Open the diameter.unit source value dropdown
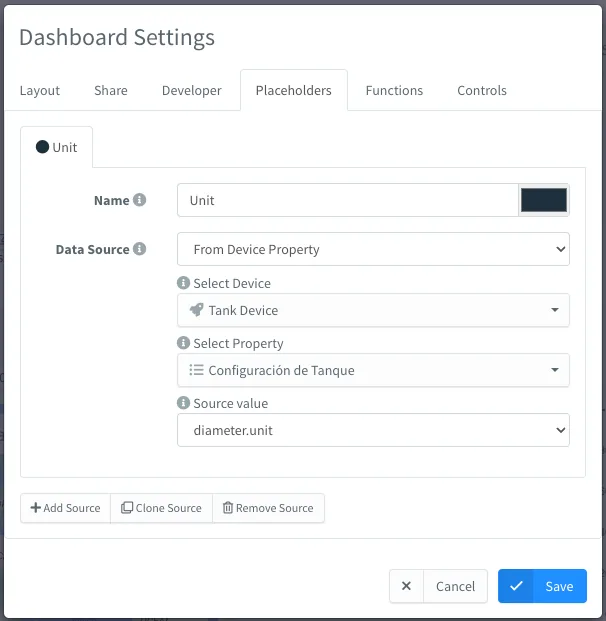Image resolution: width=606 pixels, height=621 pixels. (x=373, y=430)
